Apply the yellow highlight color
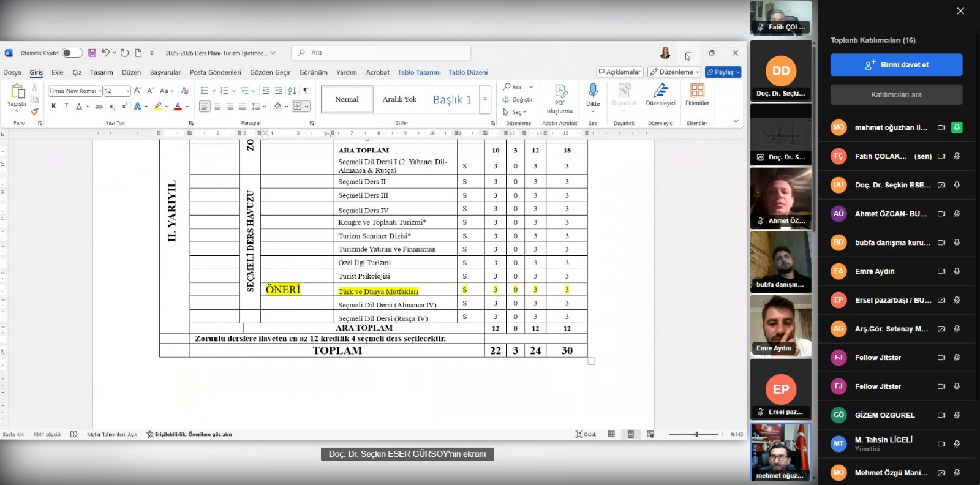This screenshot has height=485, width=980. point(158,107)
